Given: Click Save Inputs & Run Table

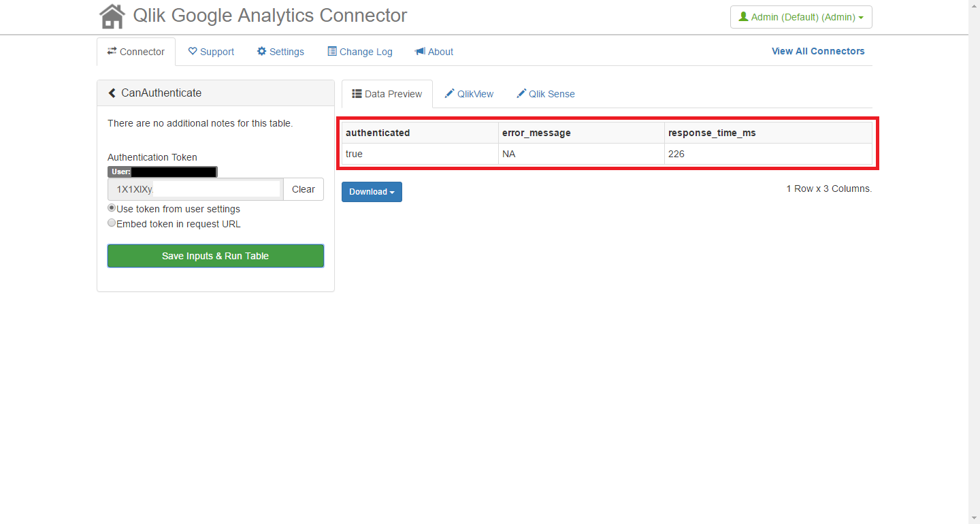Looking at the screenshot, I should [x=216, y=256].
